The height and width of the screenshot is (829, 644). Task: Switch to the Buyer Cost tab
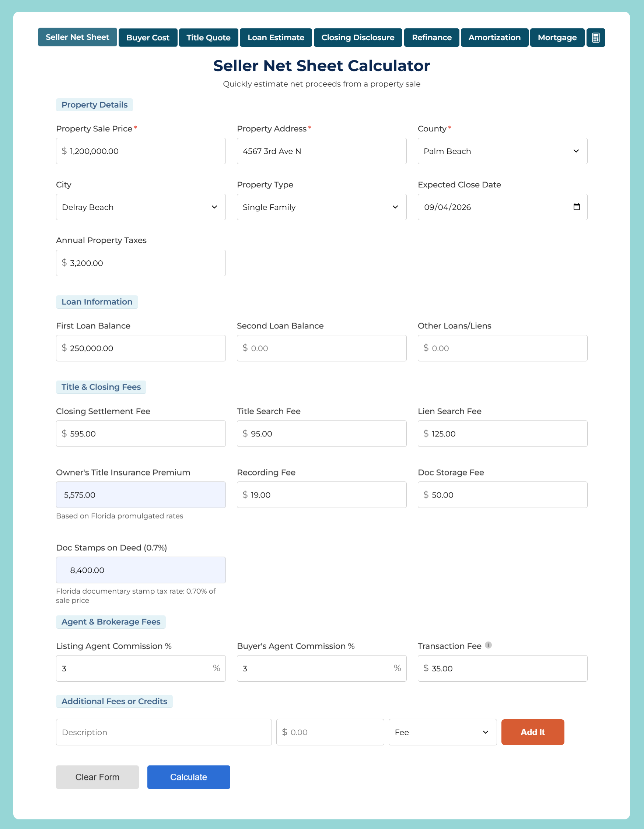pyautogui.click(x=148, y=37)
